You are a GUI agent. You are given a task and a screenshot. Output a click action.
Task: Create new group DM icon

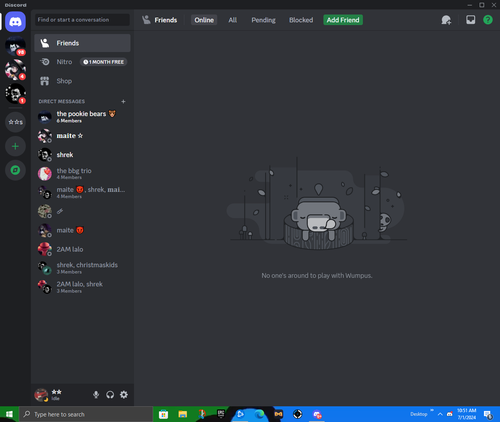[446, 20]
